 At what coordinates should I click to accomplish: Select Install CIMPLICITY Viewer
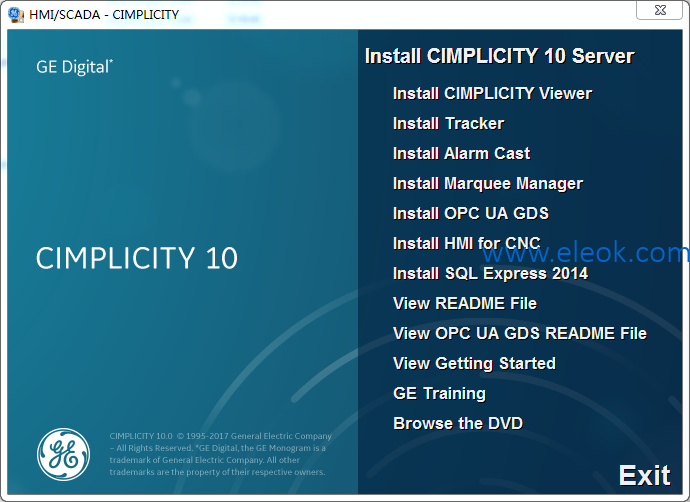point(492,93)
